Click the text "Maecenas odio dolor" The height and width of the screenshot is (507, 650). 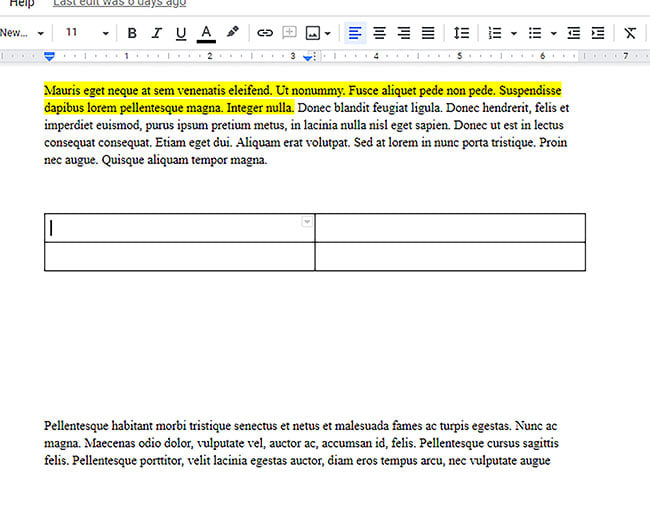pos(138,444)
